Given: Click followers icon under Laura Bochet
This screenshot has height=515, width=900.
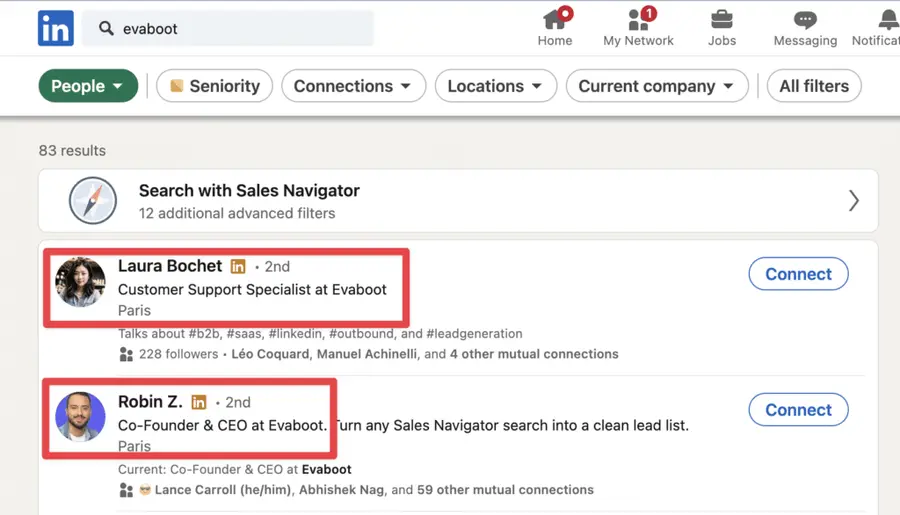Looking at the screenshot, I should pos(126,354).
